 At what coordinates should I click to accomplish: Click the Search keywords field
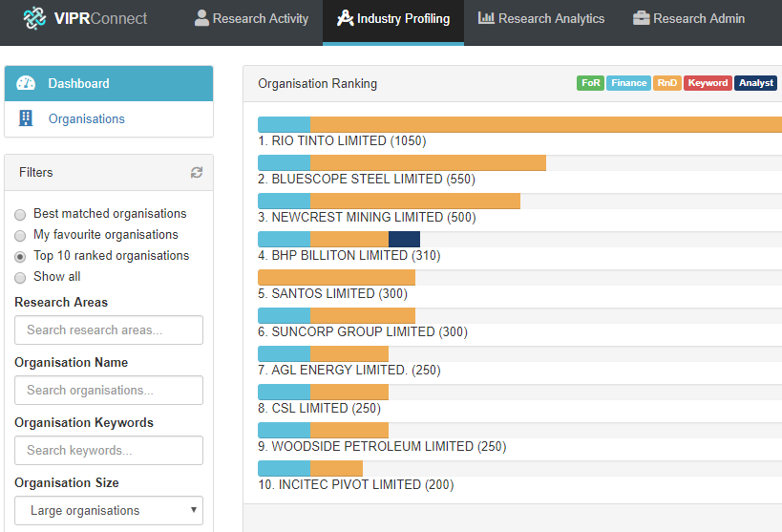pyautogui.click(x=109, y=450)
